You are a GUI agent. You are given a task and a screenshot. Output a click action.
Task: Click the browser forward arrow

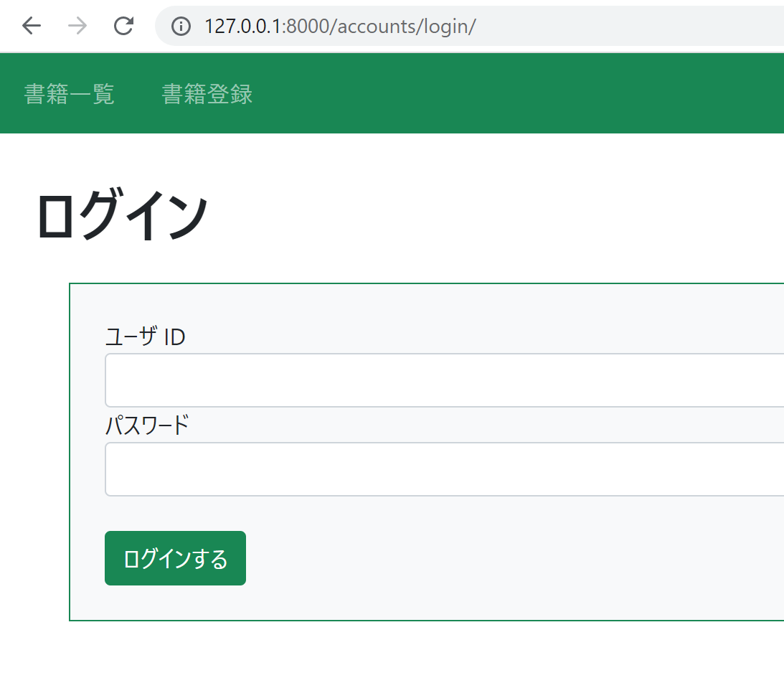(x=77, y=26)
